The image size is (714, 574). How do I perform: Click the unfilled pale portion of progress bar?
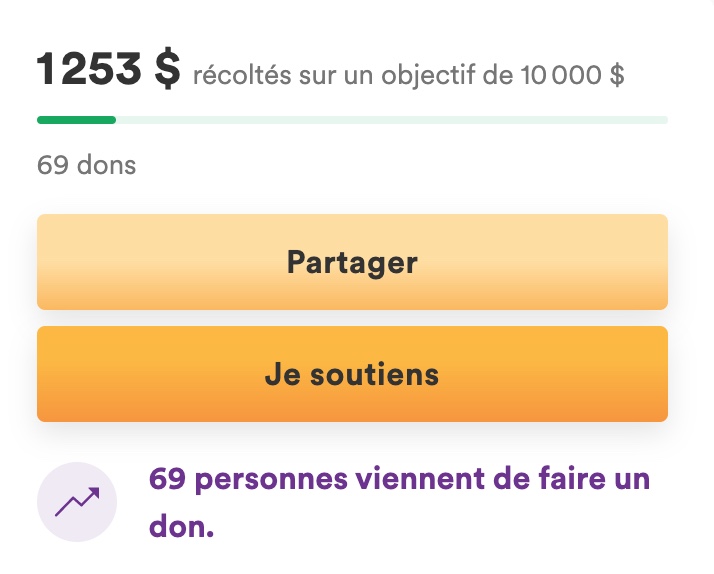[392, 120]
